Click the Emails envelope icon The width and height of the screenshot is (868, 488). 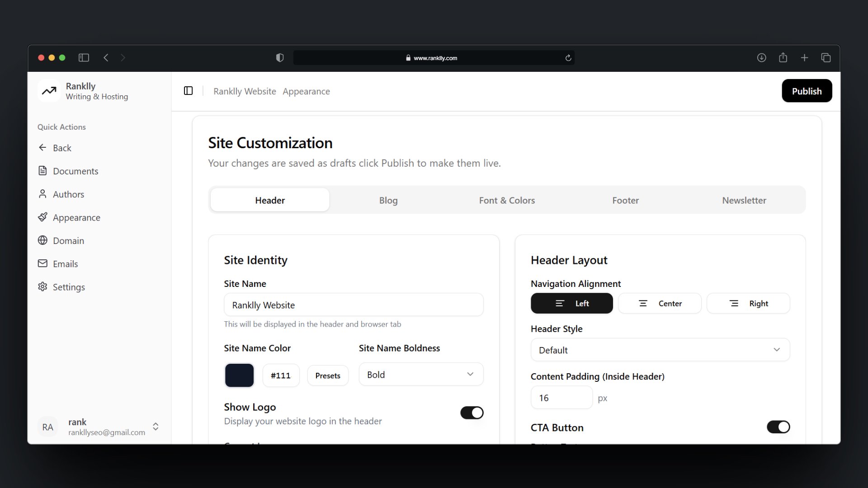tap(42, 263)
